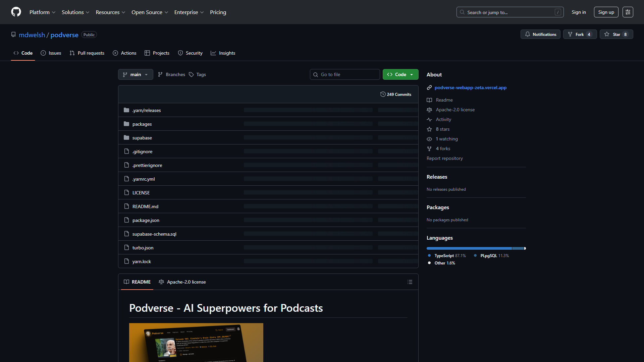Open the 249 Commits history
The image size is (644, 362).
pyautogui.click(x=395, y=94)
